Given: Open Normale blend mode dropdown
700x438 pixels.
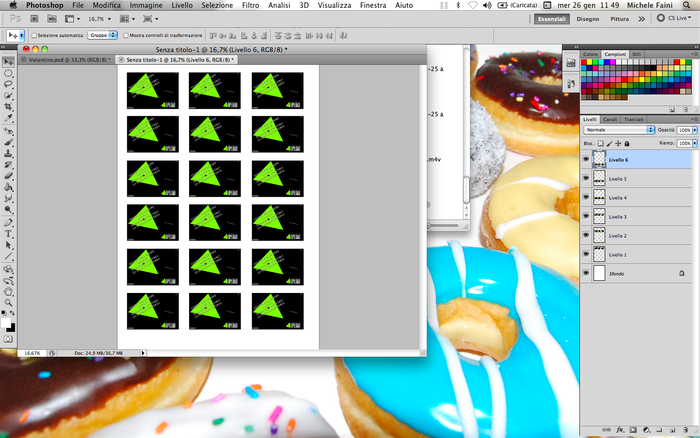Looking at the screenshot, I should [x=619, y=129].
